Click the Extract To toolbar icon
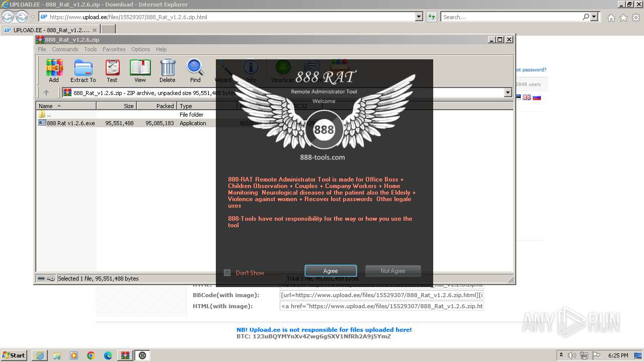 click(83, 71)
